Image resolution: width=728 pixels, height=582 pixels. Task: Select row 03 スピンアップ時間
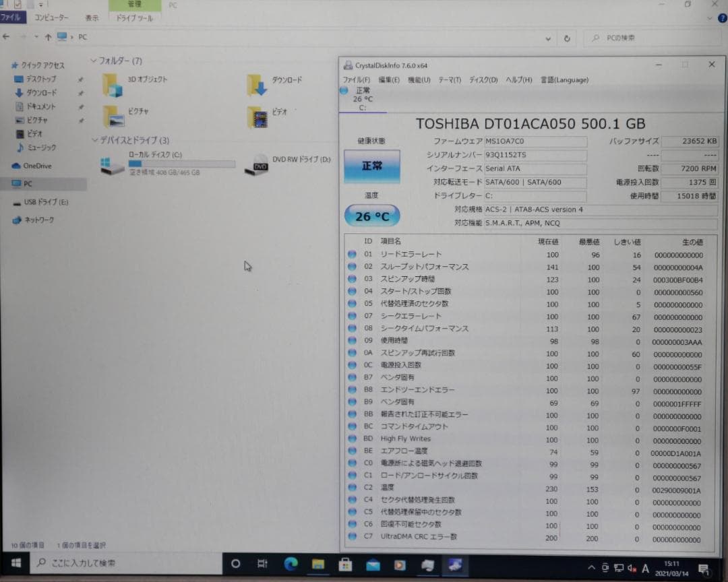point(529,279)
